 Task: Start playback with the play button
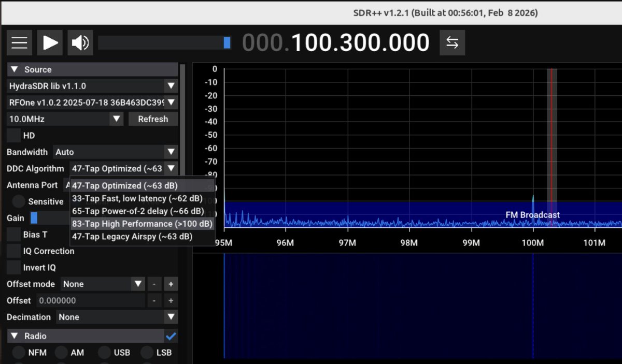click(x=50, y=42)
